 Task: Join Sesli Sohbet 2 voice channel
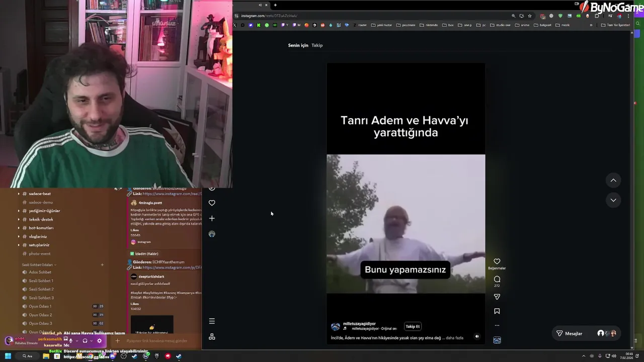(41, 289)
